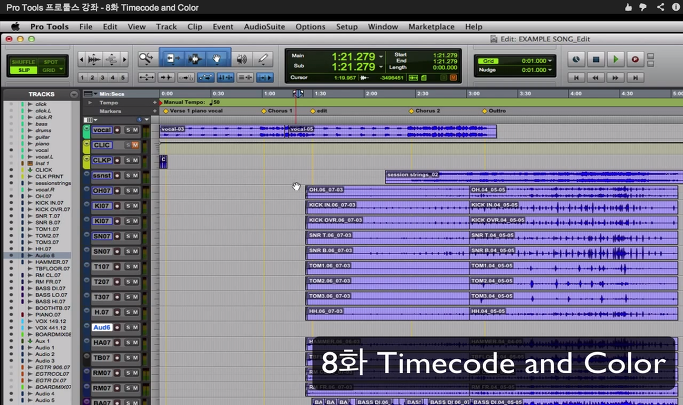The width and height of the screenshot is (683, 405).
Task: Click the Stop transport button
Action: (x=596, y=59)
